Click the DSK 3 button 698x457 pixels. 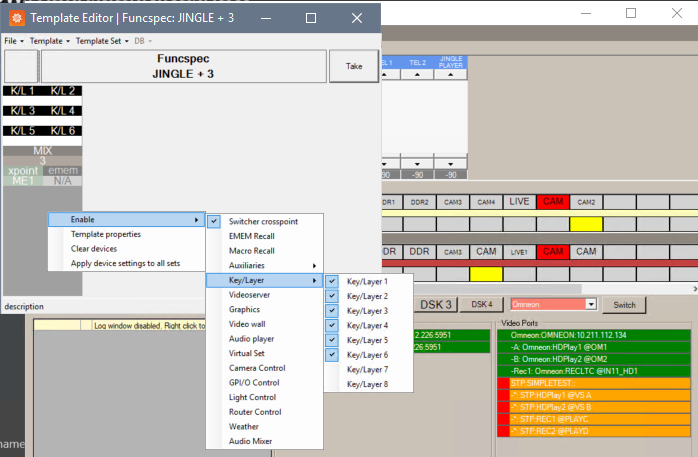[436, 304]
